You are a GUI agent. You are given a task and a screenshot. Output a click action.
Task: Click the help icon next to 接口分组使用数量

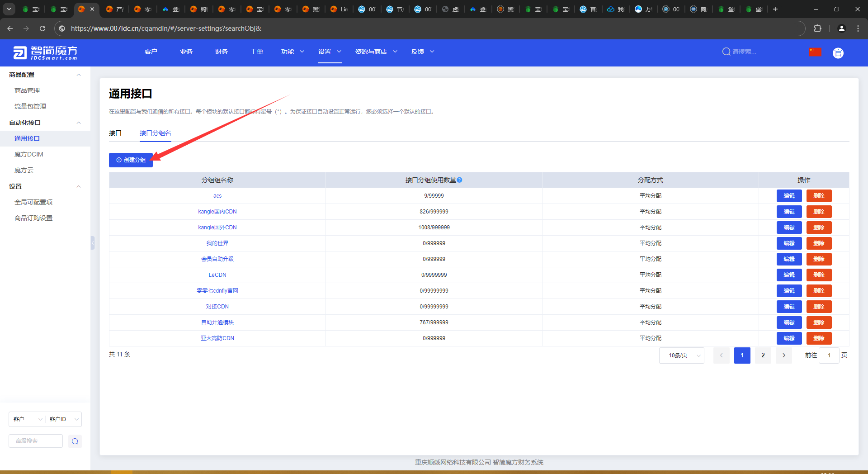click(x=459, y=180)
